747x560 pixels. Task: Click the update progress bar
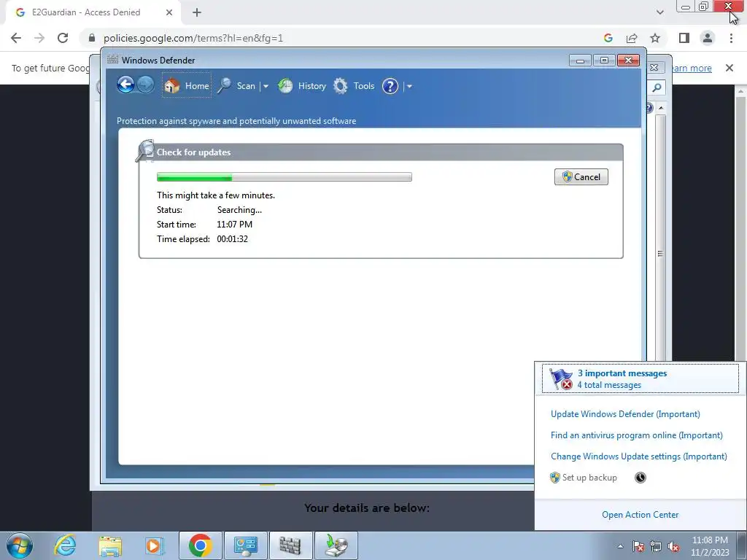pos(285,177)
